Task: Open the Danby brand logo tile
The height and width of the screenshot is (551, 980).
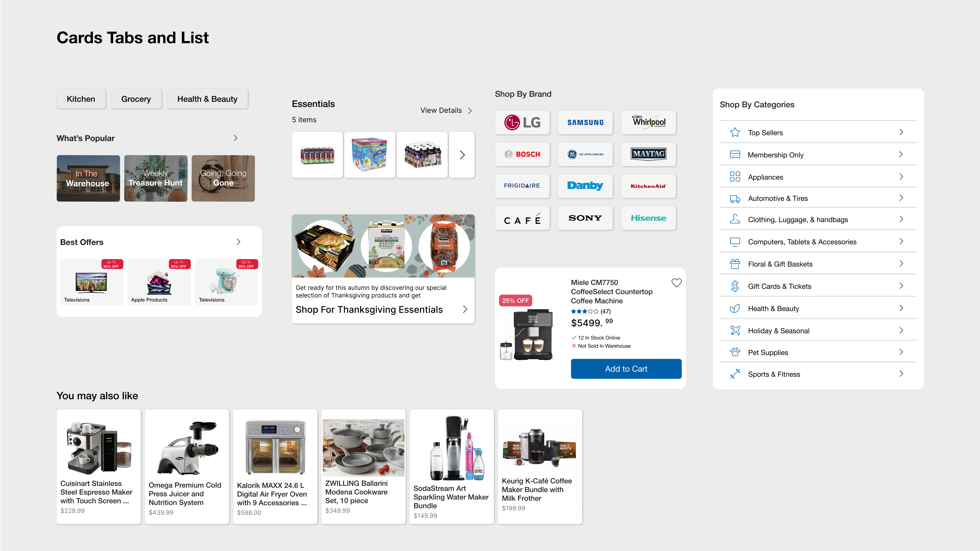Action: point(585,186)
